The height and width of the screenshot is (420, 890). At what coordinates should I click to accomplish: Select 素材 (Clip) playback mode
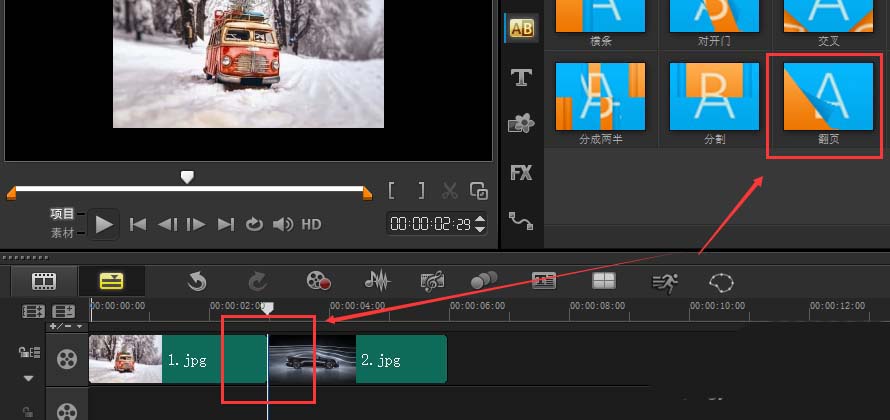62,233
